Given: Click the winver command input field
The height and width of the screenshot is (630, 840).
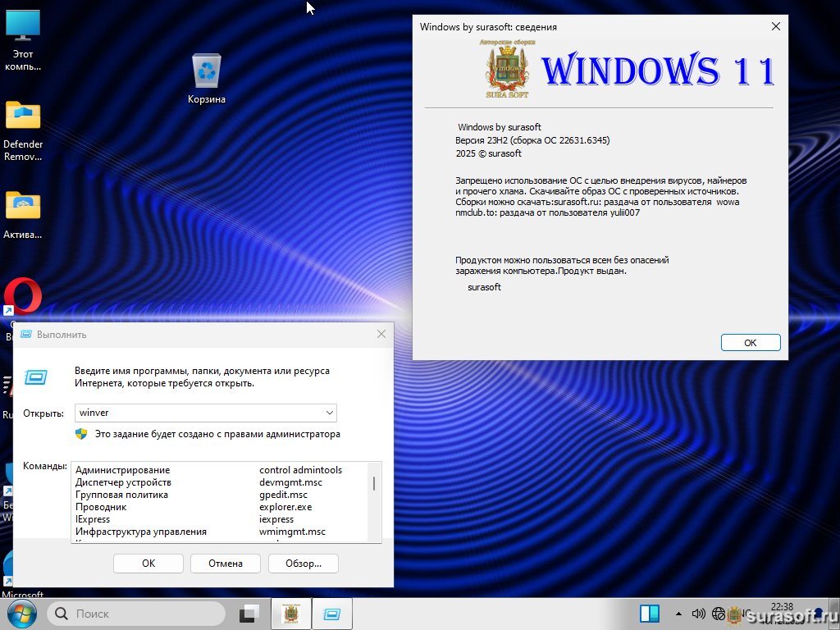Looking at the screenshot, I should click(x=197, y=413).
